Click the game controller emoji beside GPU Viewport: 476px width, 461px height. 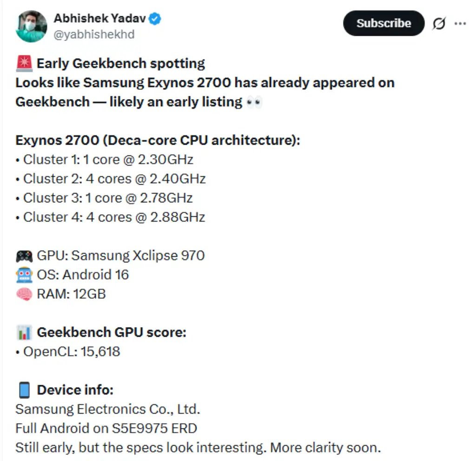24,255
